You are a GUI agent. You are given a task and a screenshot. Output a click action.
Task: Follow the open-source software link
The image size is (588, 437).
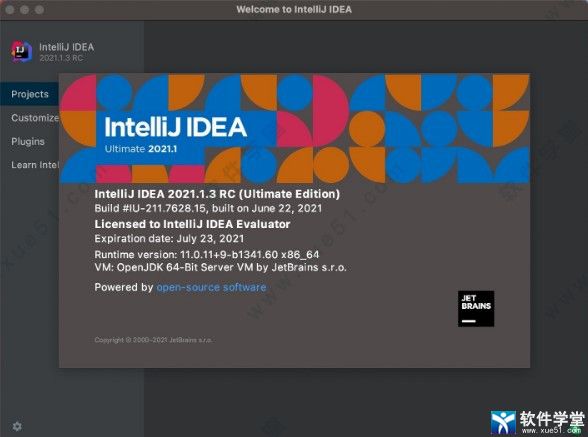(x=211, y=287)
